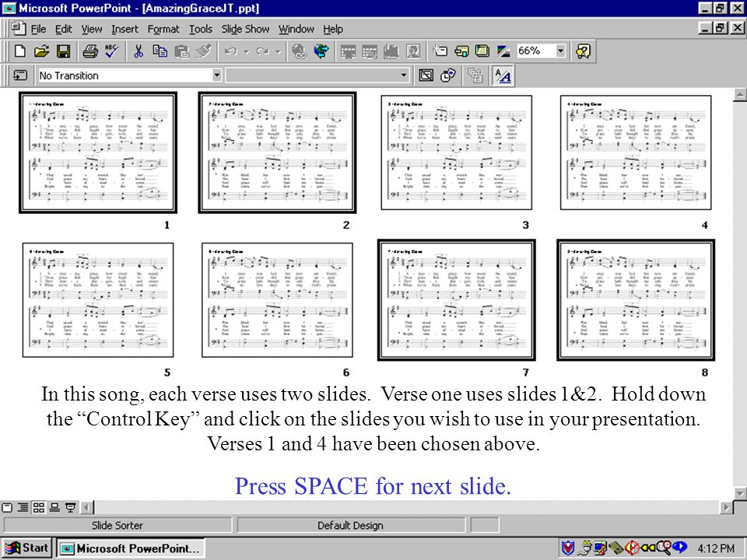Click the vertical scrollbar up arrow

click(740, 95)
